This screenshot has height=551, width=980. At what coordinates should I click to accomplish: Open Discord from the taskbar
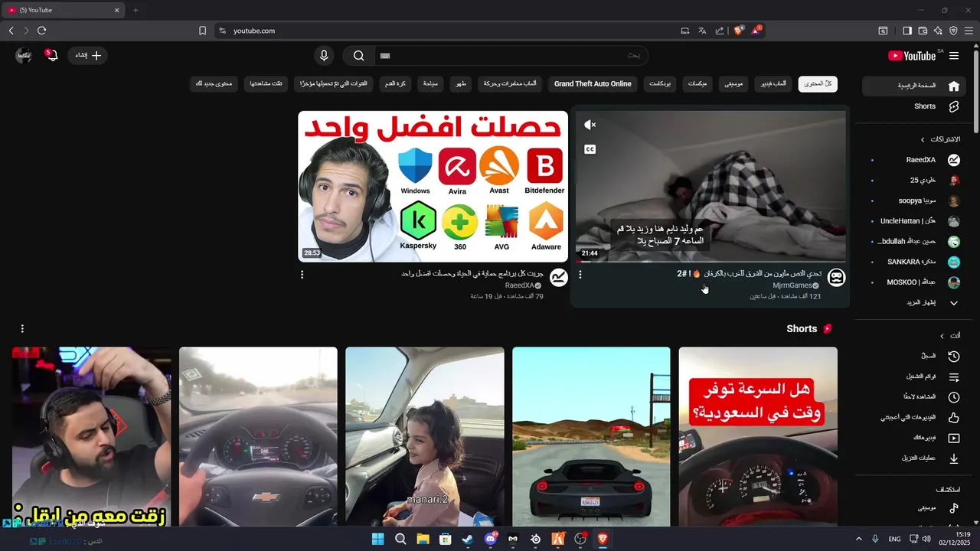pyautogui.click(x=491, y=540)
